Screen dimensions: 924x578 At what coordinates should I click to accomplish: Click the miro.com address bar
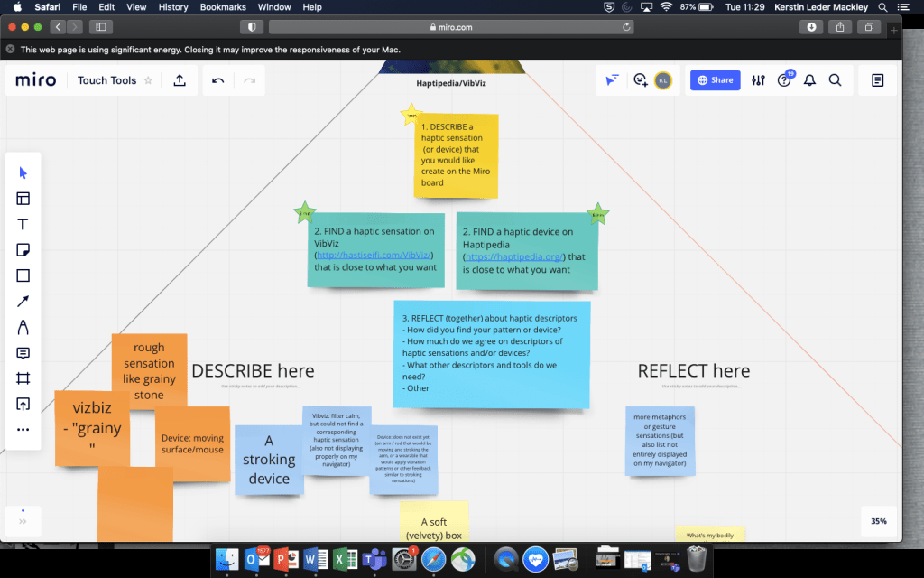pyautogui.click(x=451, y=27)
